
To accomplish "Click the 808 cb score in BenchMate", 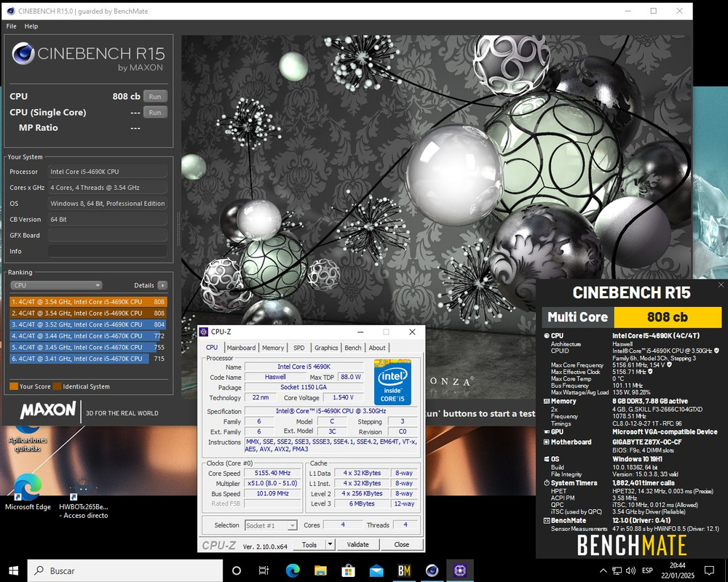I will (x=667, y=317).
